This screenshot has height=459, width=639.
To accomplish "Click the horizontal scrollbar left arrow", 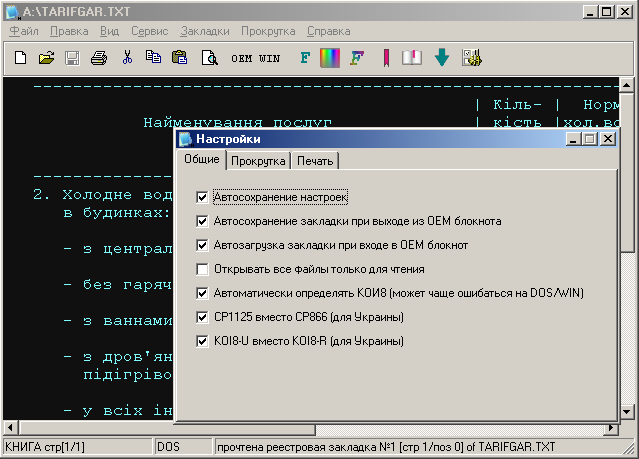I will [x=11, y=428].
